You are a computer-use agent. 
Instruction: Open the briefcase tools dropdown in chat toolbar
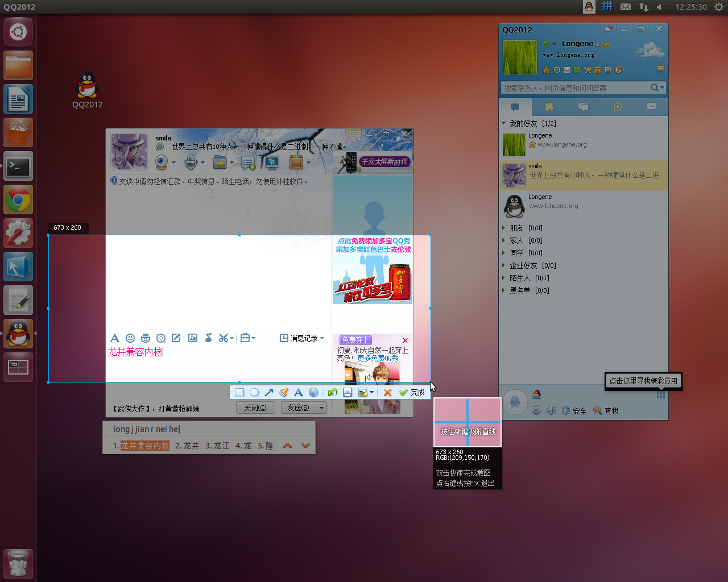pos(247,338)
